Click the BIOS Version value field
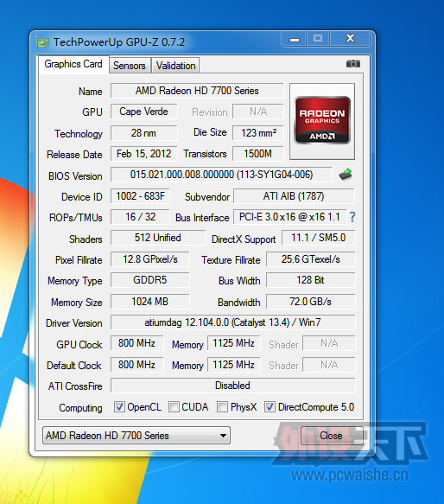444x504 pixels. [x=221, y=175]
